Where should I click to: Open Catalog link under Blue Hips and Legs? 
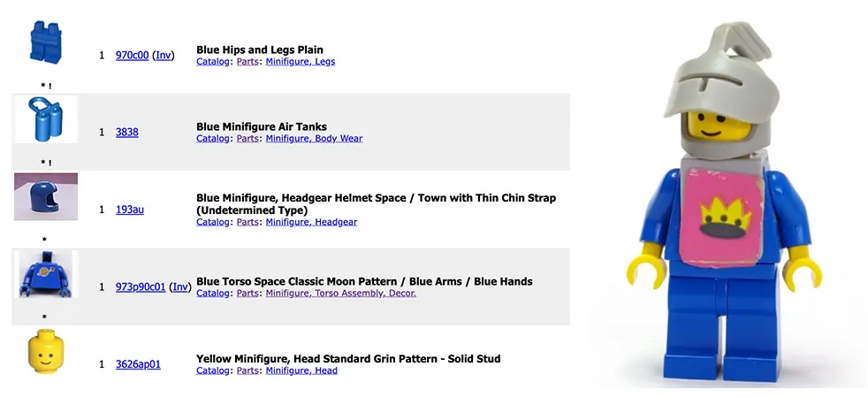212,62
